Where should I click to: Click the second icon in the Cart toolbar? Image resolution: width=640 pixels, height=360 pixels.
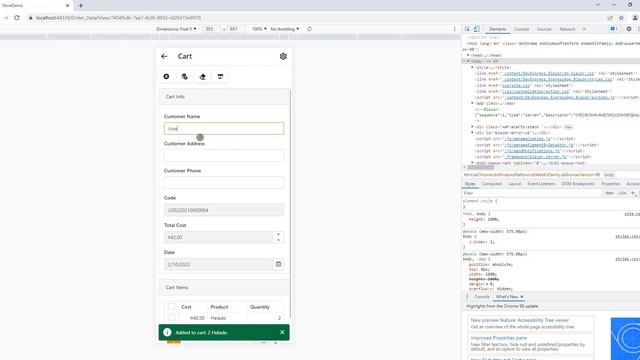pyautogui.click(x=184, y=76)
